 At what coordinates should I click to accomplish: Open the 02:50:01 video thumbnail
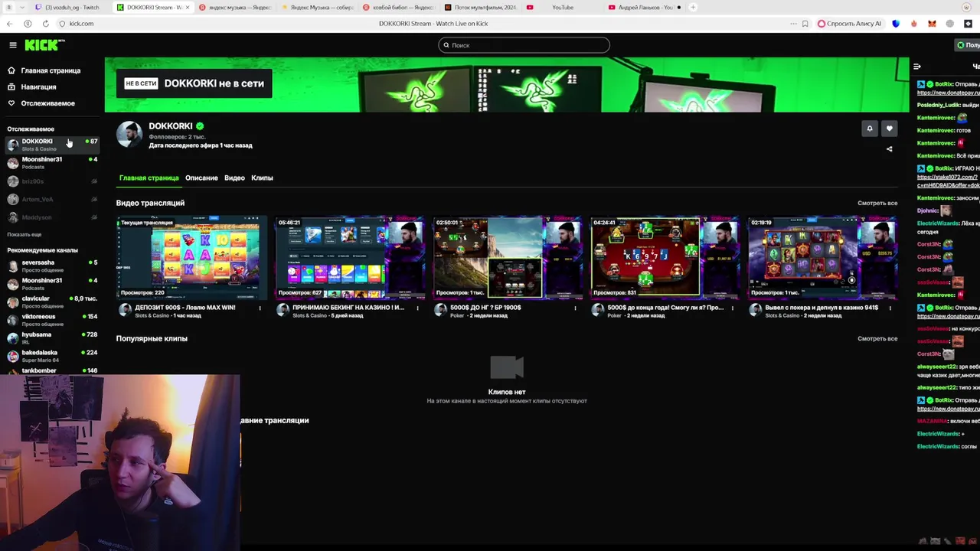point(507,257)
